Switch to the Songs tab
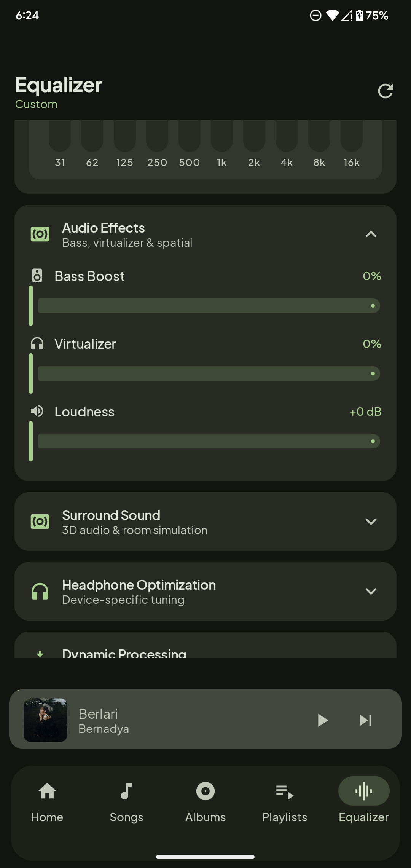The image size is (411, 868). click(x=126, y=800)
